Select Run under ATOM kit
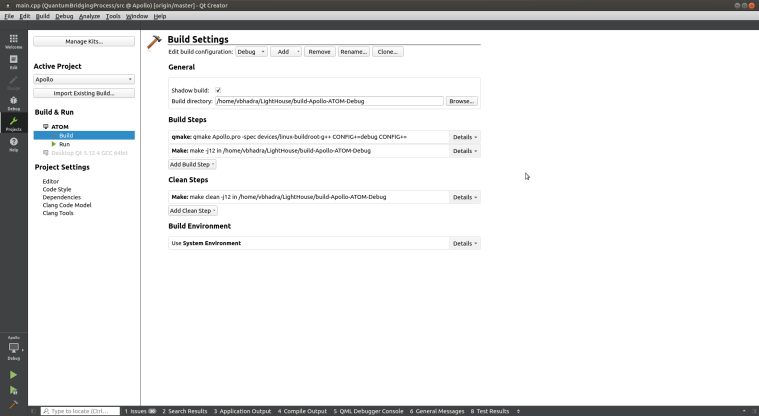 click(64, 144)
